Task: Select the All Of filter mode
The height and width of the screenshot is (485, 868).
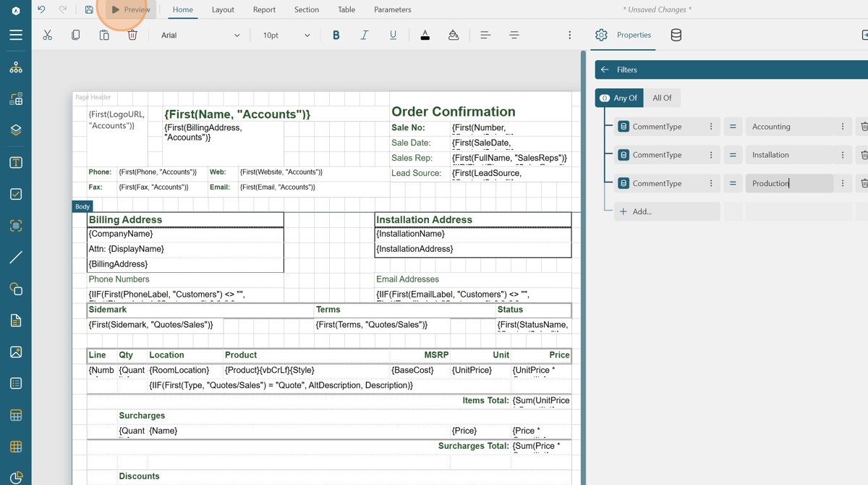Action: coord(662,98)
